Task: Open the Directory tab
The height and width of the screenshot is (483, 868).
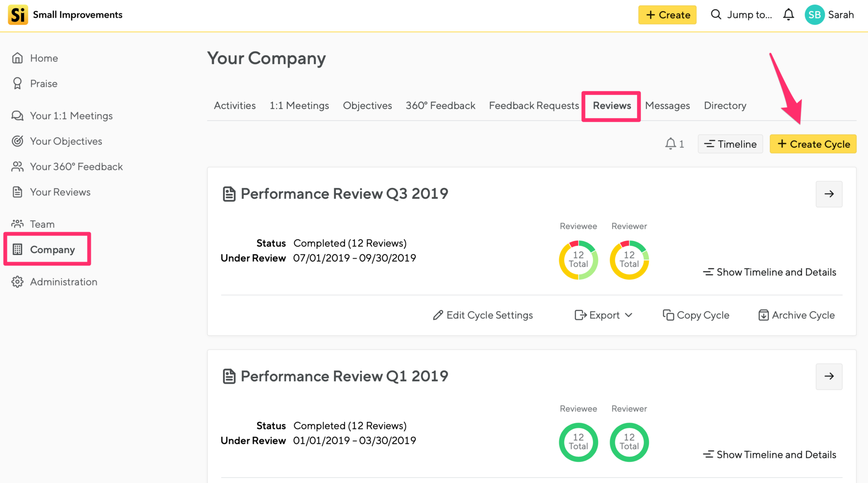Action: tap(725, 106)
